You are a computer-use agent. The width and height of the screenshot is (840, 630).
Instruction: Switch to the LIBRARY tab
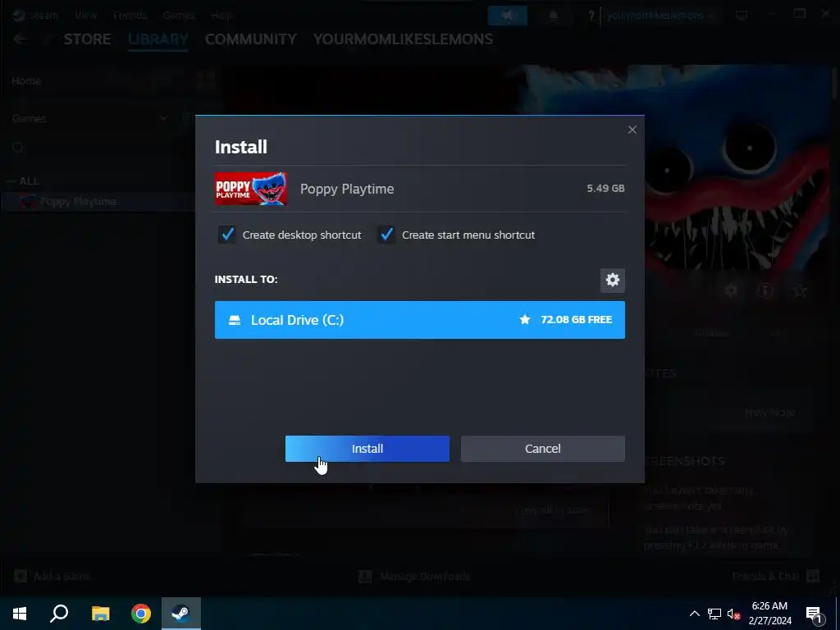158,39
